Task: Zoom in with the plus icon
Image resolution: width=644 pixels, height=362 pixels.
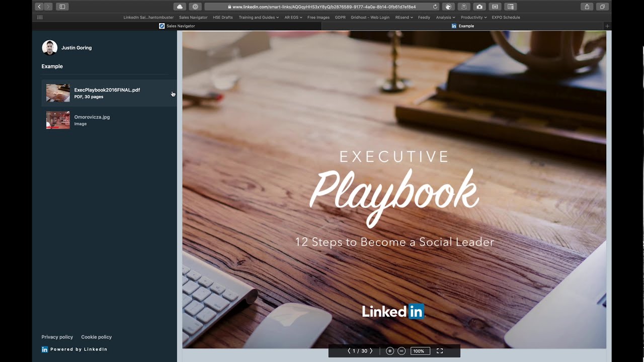Action: tap(390, 351)
